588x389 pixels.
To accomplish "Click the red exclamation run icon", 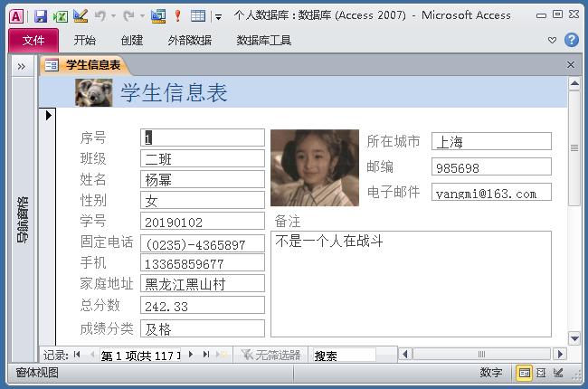I will click(177, 15).
